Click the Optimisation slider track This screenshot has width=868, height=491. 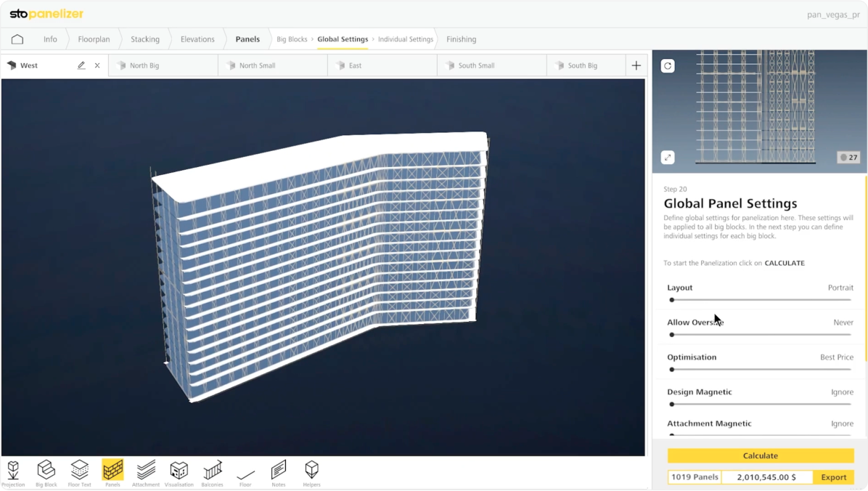click(759, 370)
